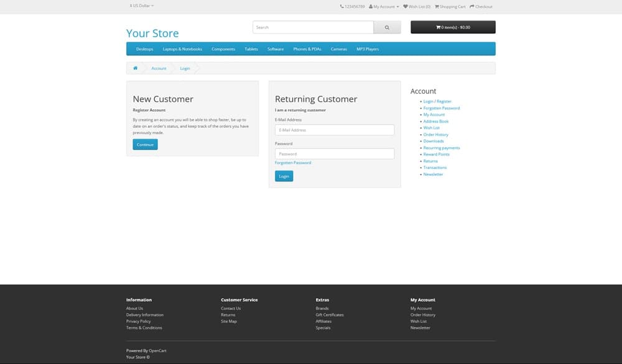Select Phones & PDAs category
The width and height of the screenshot is (622, 364).
(x=307, y=49)
